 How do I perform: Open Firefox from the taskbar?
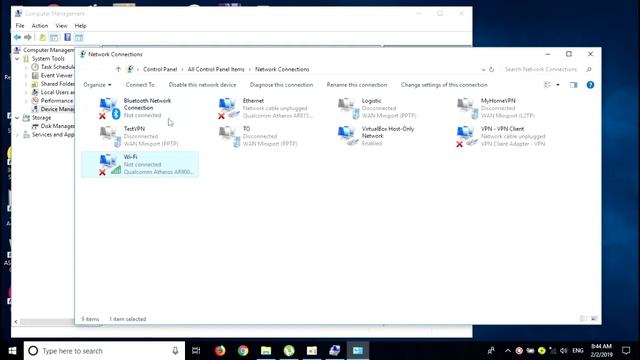click(220, 351)
